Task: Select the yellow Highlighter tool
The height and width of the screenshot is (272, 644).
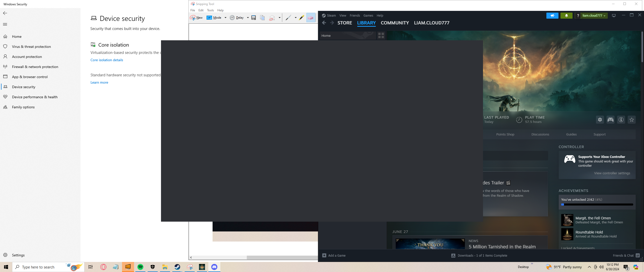Action: pos(302,18)
